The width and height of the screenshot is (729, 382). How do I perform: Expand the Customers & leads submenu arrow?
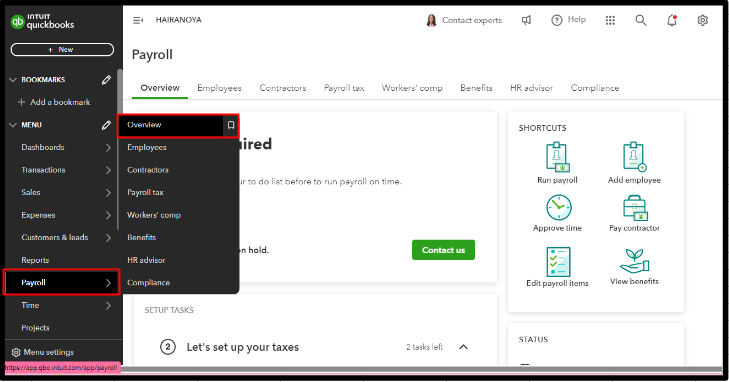point(108,237)
